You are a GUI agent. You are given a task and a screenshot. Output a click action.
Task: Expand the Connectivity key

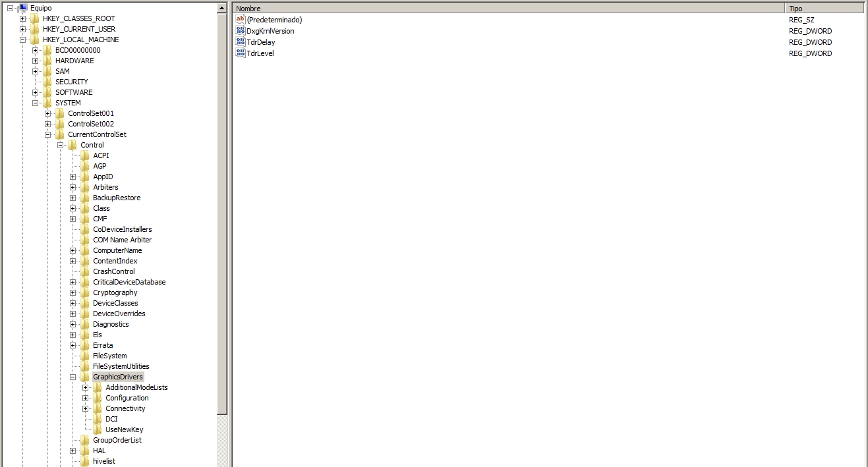click(x=85, y=408)
